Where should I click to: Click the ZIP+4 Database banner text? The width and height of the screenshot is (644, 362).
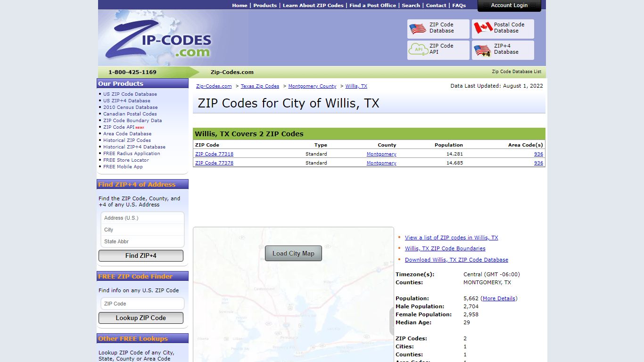click(506, 49)
